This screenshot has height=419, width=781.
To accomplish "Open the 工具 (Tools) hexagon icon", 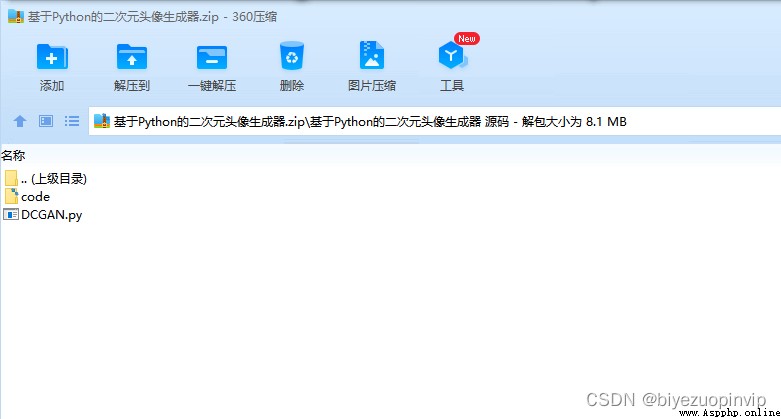I will coord(452,55).
